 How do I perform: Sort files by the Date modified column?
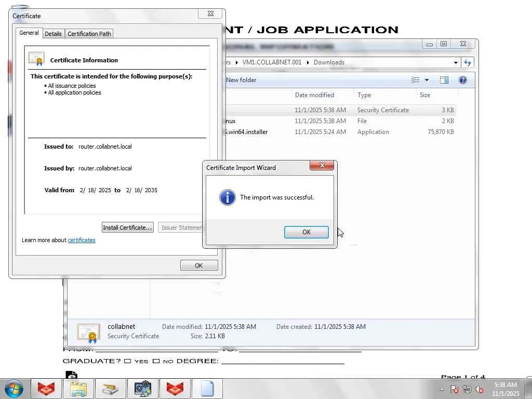(x=314, y=95)
